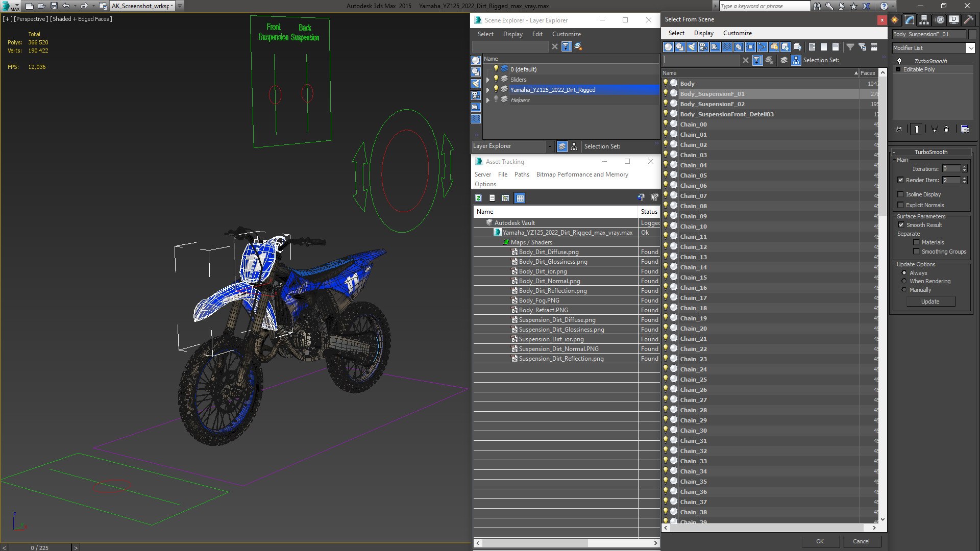
Task: Click the Save File floppy icon
Action: (54, 6)
